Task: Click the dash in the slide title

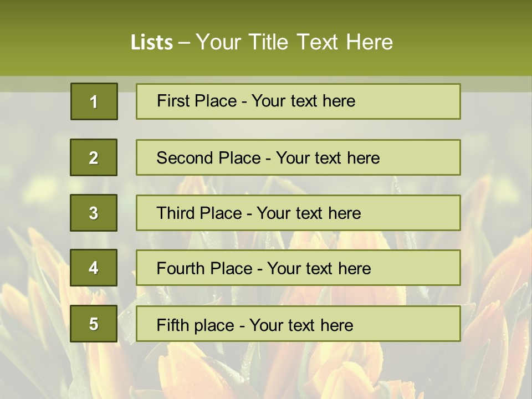Action: 185,42
